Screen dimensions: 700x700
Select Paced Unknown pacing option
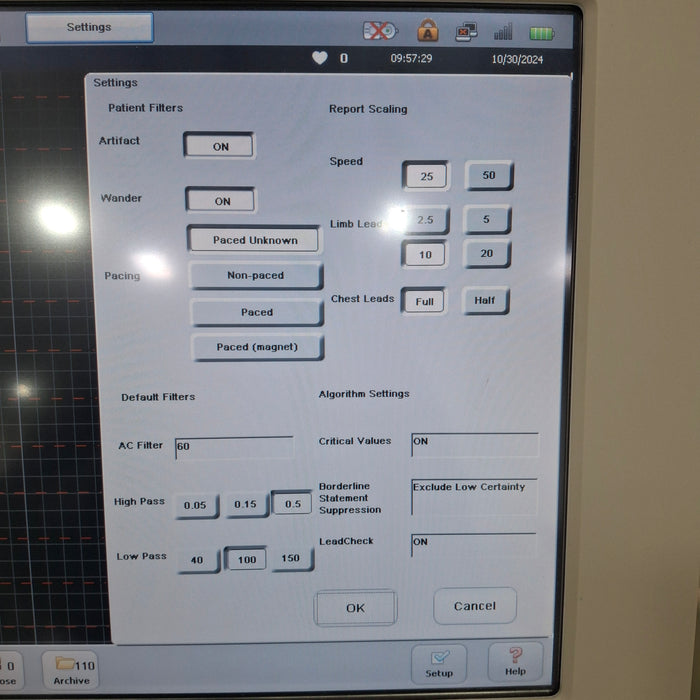tap(254, 240)
